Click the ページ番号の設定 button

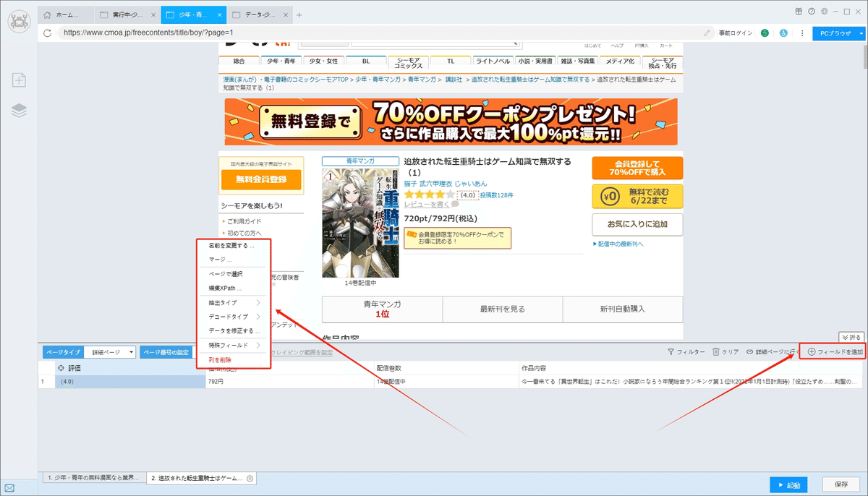[167, 352]
